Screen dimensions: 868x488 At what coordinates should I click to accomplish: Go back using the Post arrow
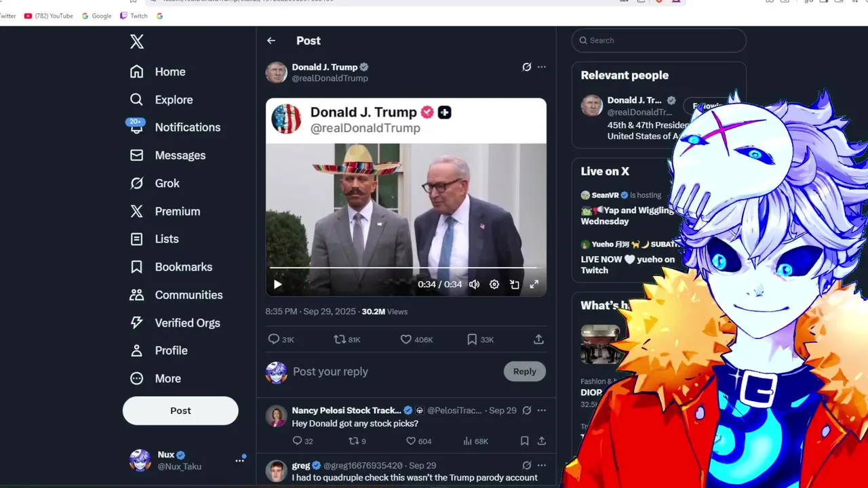[271, 41]
